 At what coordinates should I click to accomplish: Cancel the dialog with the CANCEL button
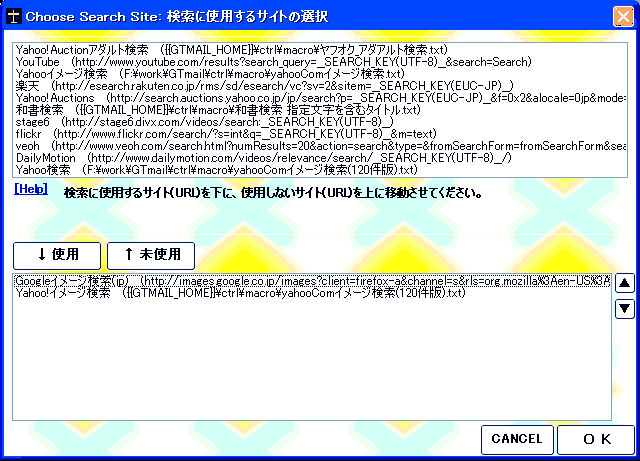tap(517, 439)
